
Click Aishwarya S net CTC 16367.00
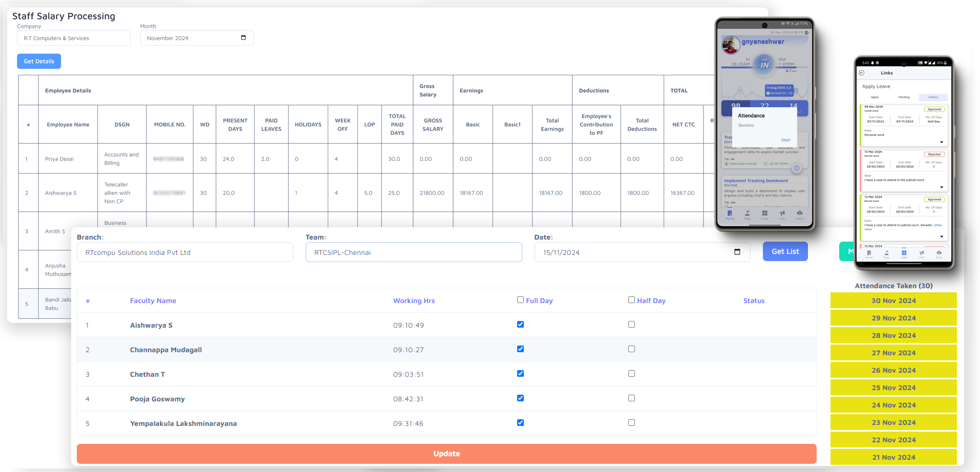(x=683, y=193)
